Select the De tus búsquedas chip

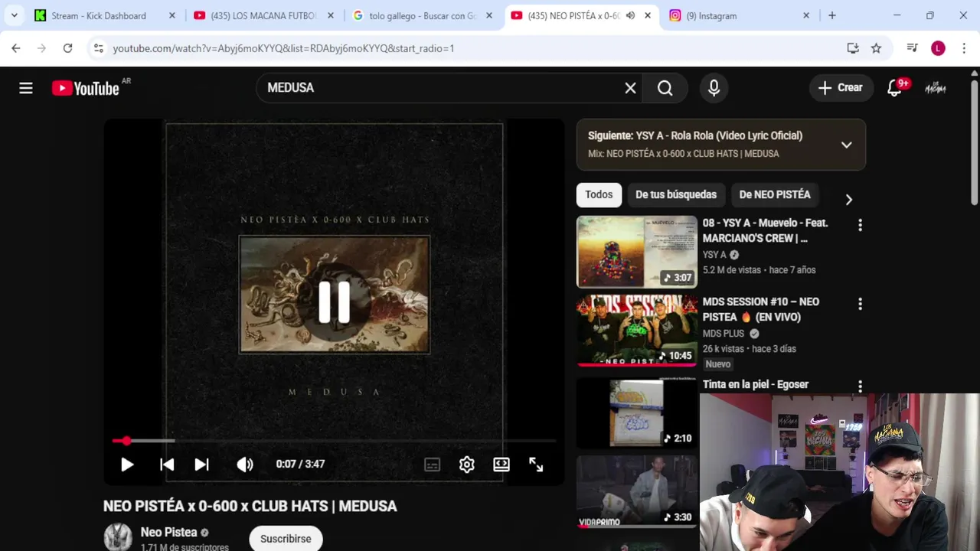point(676,194)
